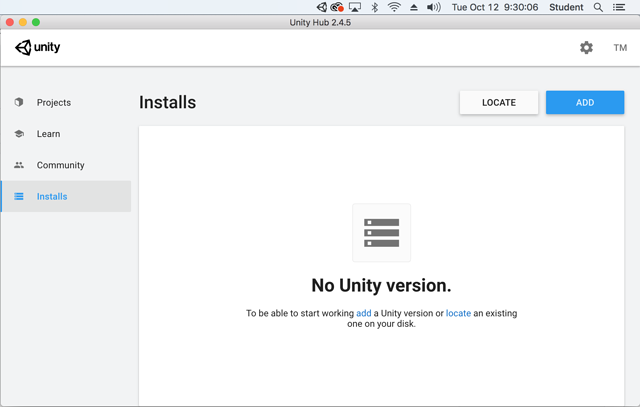Open Bluetooth menu in menu bar

click(x=375, y=7)
